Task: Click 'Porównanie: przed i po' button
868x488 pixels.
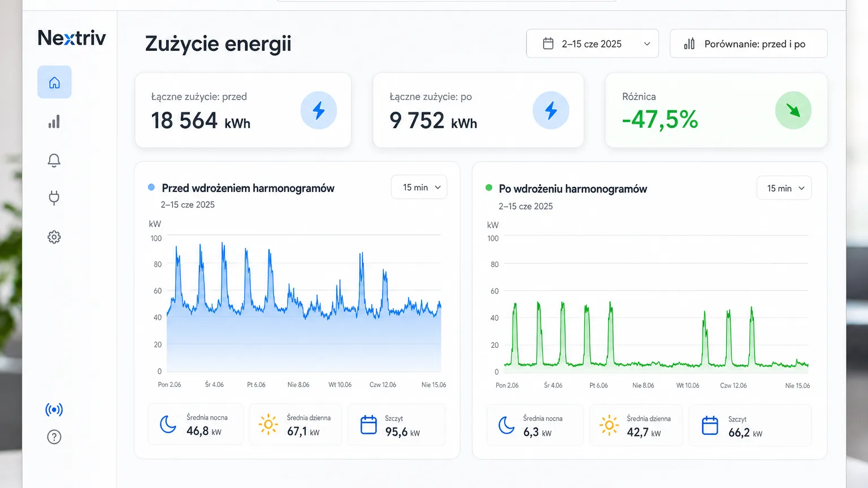Action: pyautogui.click(x=748, y=43)
